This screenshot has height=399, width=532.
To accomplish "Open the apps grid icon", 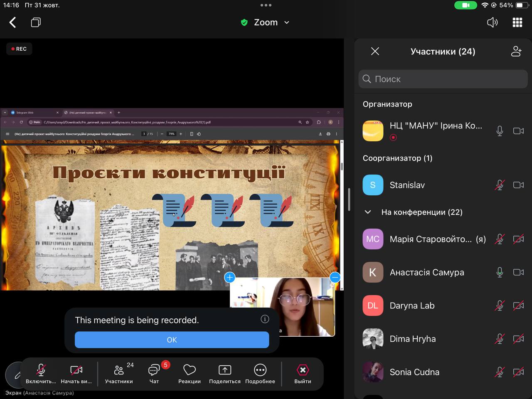I will point(517,22).
